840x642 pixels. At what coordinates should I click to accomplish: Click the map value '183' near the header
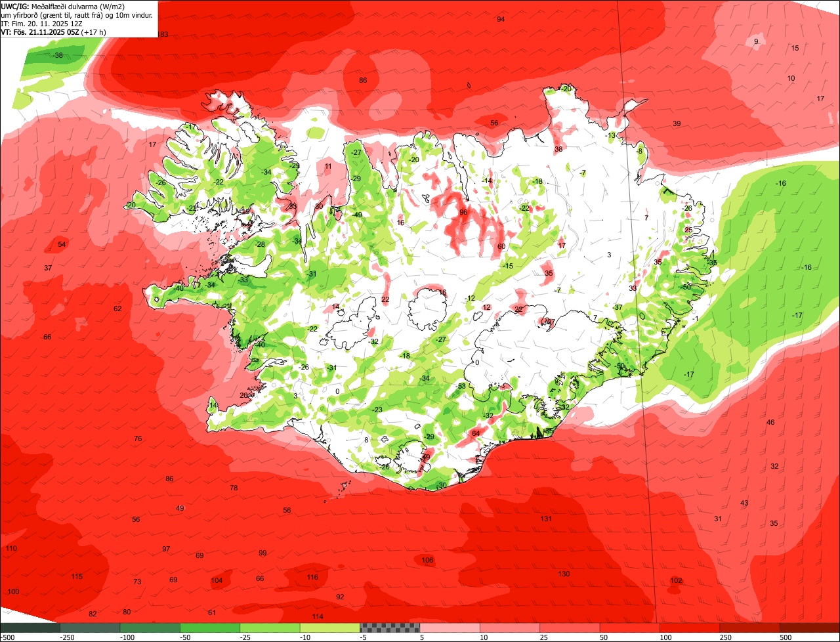click(162, 34)
